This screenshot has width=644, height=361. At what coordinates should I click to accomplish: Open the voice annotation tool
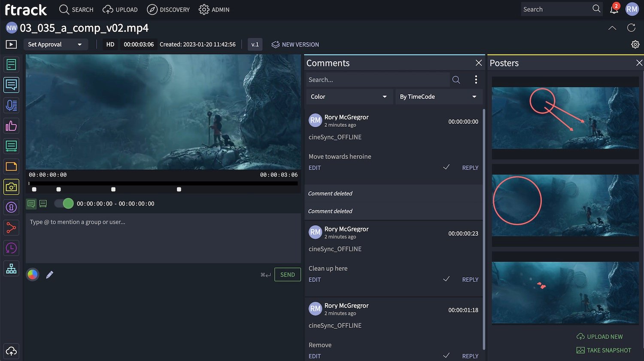[x=11, y=105]
